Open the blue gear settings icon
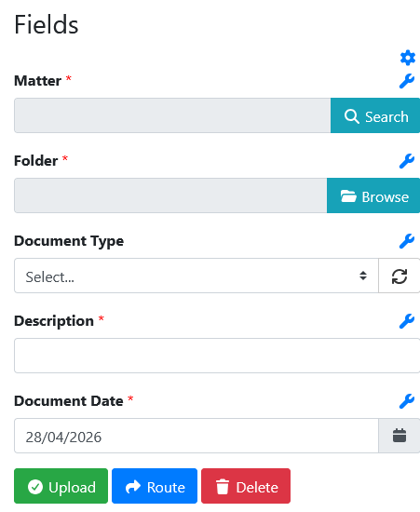 408,58
